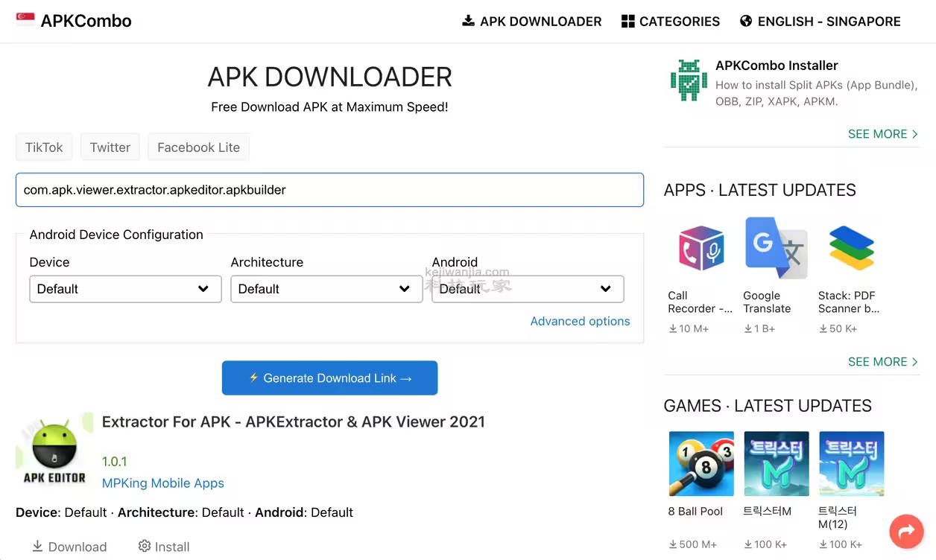Open the MPKing Mobile Apps developer link
The image size is (936, 560).
(x=163, y=483)
